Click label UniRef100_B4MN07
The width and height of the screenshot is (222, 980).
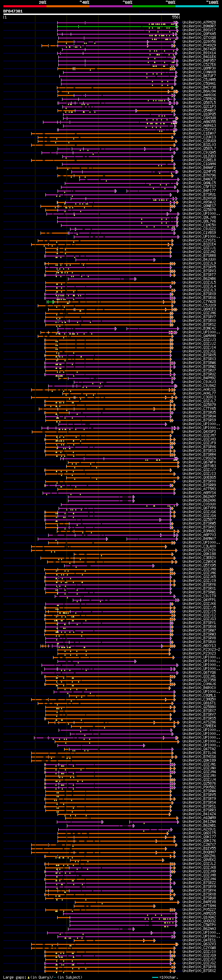pyautogui.click(x=199, y=538)
